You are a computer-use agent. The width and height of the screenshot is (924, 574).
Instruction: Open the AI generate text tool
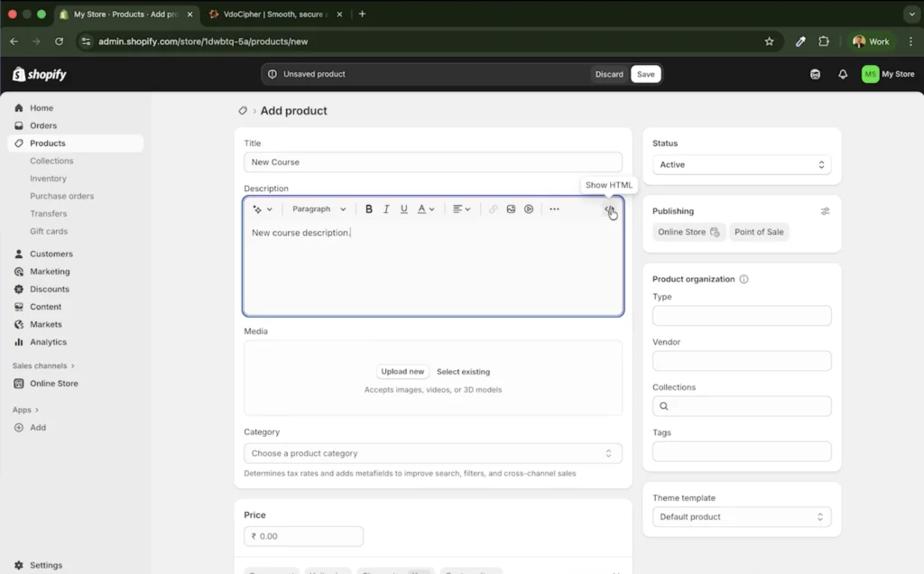[x=263, y=209]
